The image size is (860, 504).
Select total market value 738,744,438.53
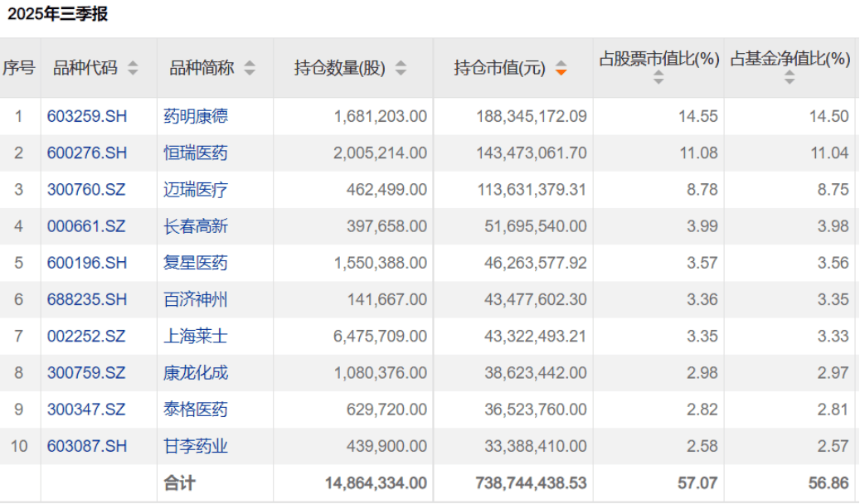531,483
